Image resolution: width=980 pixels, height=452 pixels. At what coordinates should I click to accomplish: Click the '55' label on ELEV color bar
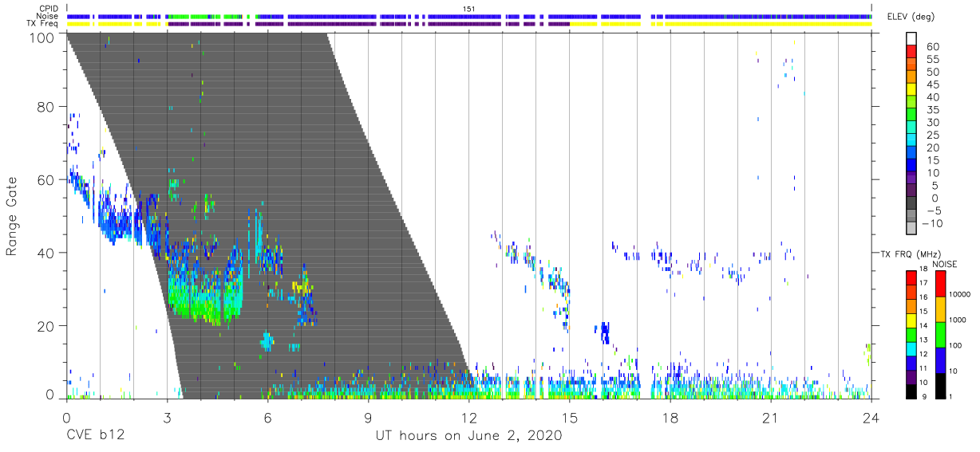(934, 60)
